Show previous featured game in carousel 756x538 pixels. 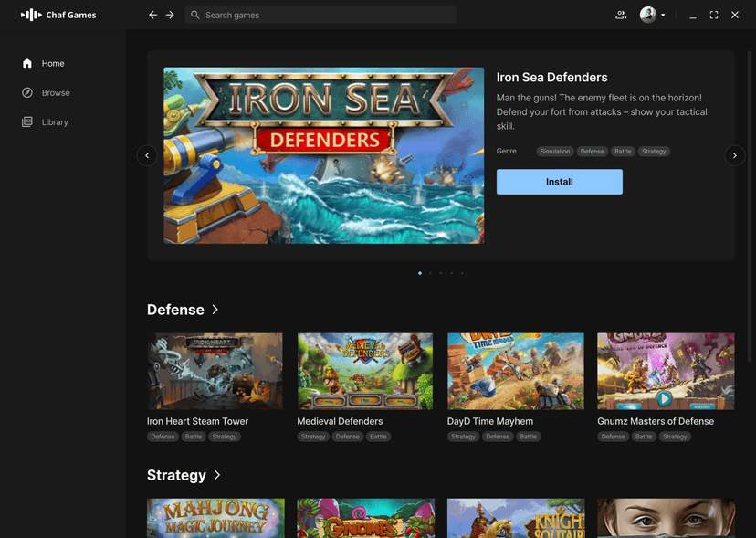point(147,155)
